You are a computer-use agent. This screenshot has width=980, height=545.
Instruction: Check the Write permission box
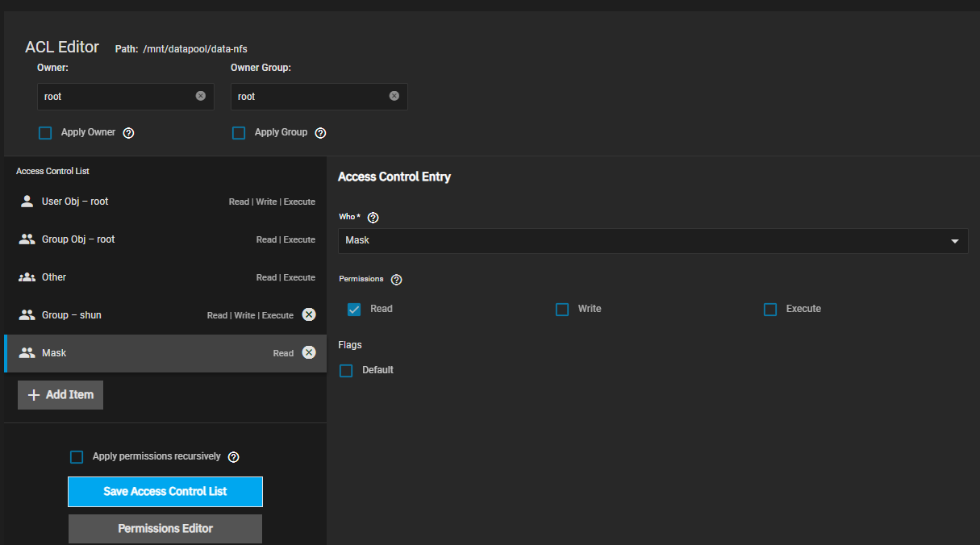(562, 310)
